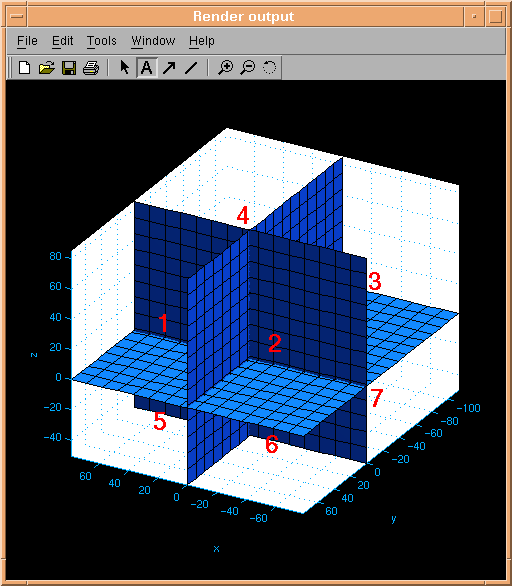Select the arrow pointer tool
Viewport: 512px width, 586px height.
[124, 68]
